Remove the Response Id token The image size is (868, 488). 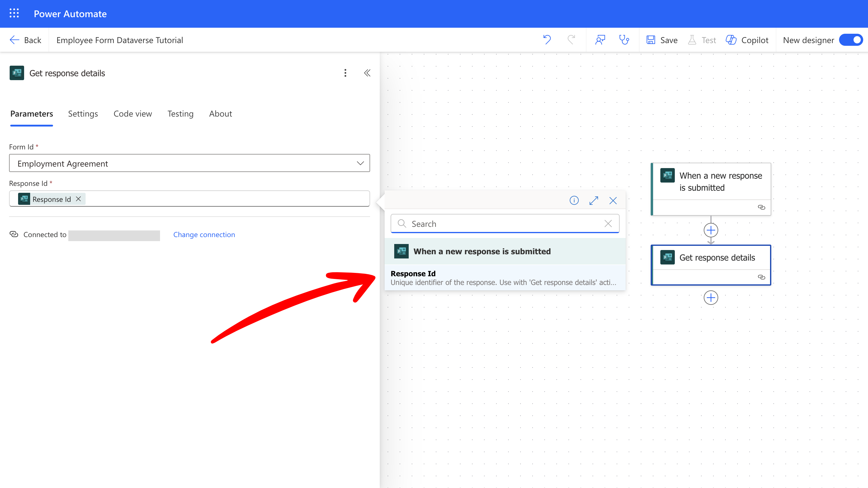click(78, 199)
